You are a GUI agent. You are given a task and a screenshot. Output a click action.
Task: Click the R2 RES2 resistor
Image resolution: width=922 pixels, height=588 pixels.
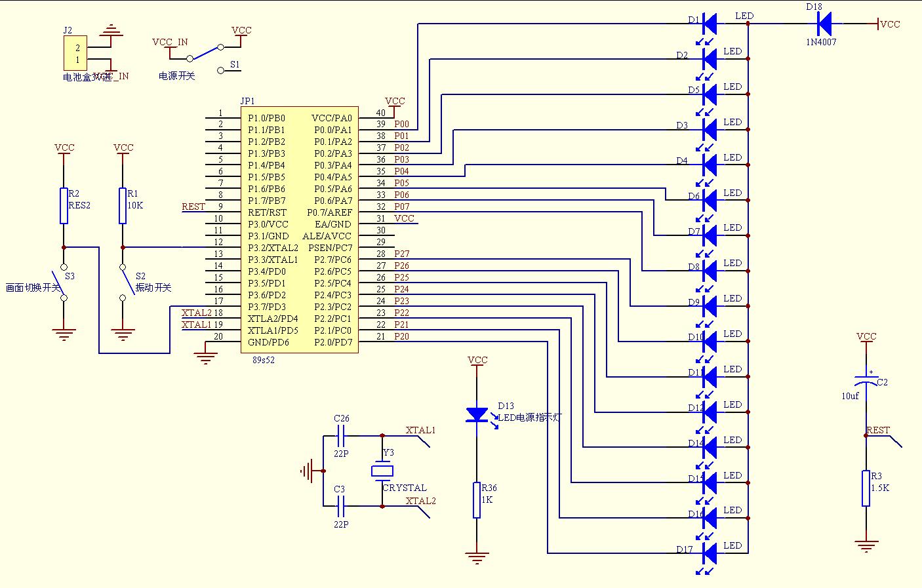(x=64, y=206)
